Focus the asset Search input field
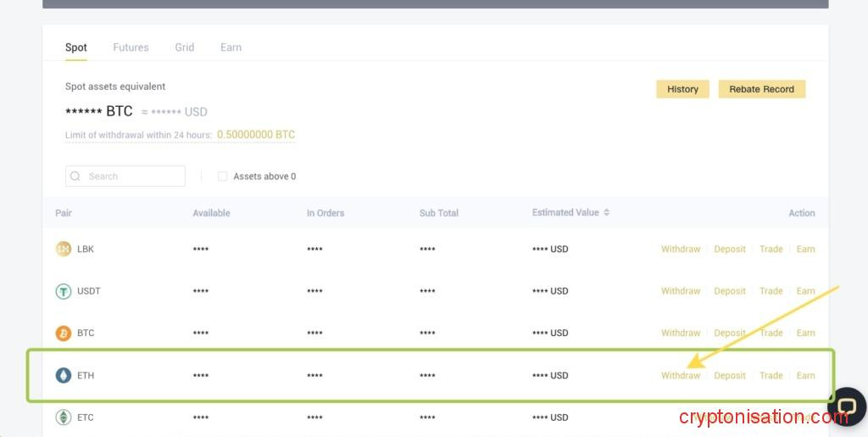Image resolution: width=868 pixels, height=437 pixels. coord(131,176)
